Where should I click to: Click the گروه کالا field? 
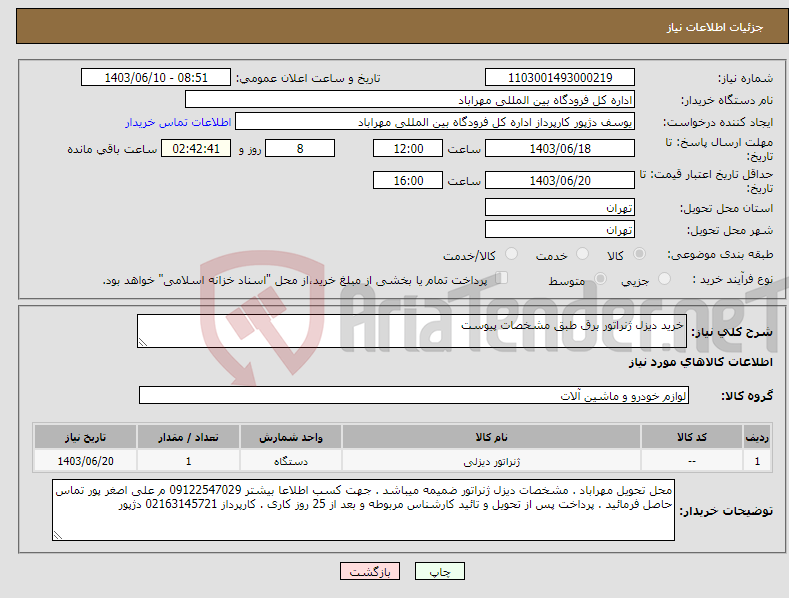(x=414, y=396)
